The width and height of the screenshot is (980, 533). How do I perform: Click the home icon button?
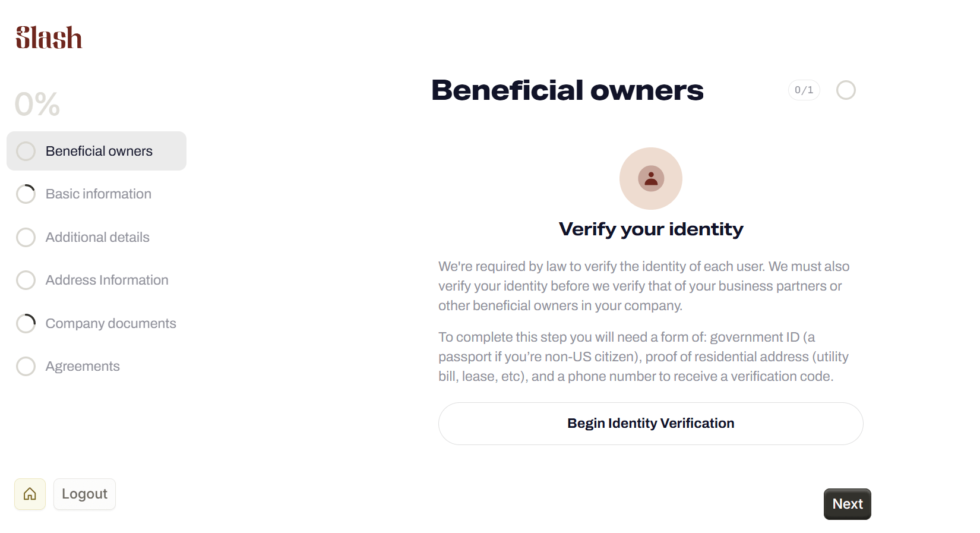click(x=30, y=494)
